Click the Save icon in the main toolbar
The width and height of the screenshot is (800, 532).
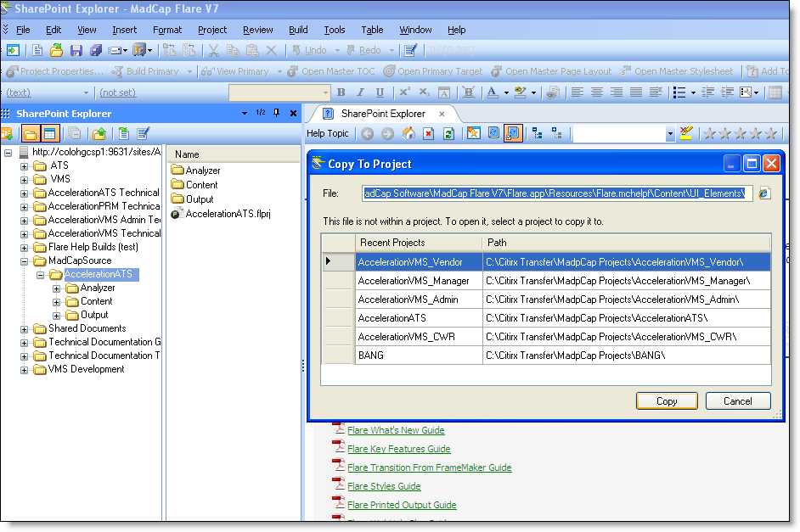76,51
